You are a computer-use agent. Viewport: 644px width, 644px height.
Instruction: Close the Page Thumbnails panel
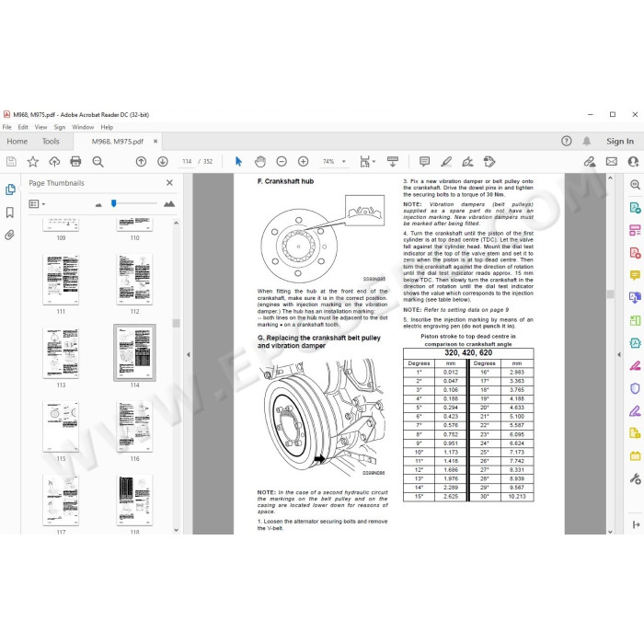[169, 183]
